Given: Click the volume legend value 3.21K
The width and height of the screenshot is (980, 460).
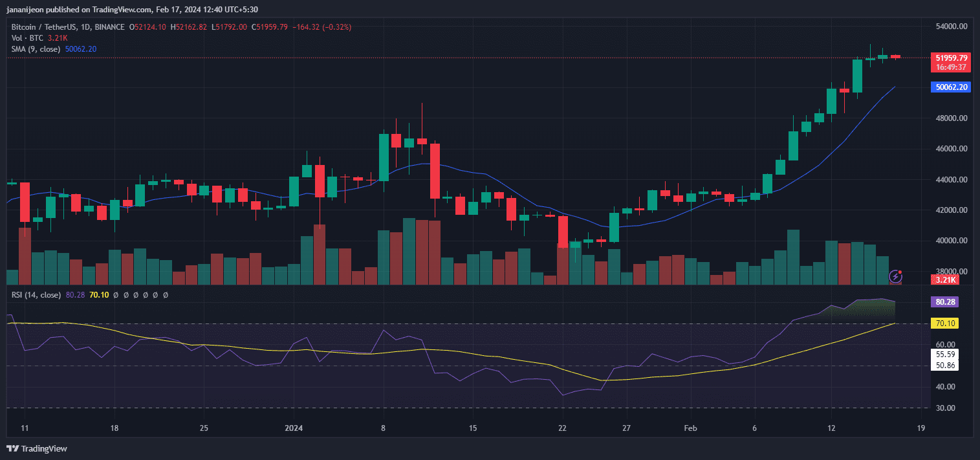Looking at the screenshot, I should tap(58, 38).
